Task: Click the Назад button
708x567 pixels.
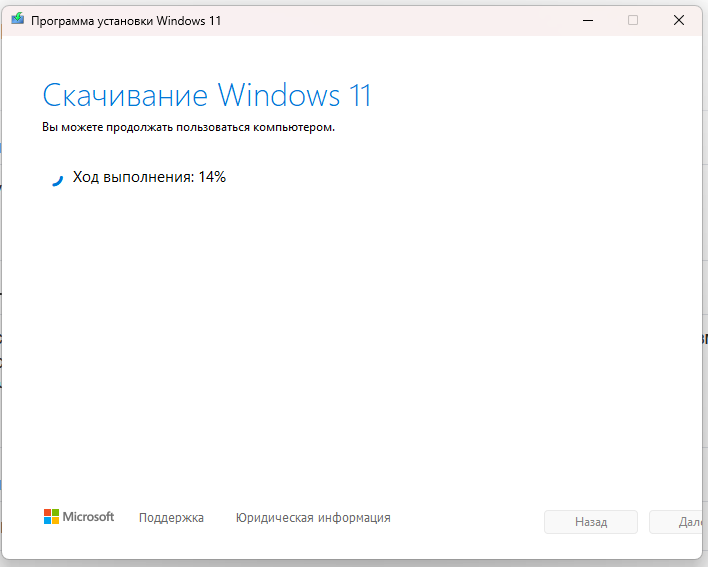Action: click(x=591, y=522)
